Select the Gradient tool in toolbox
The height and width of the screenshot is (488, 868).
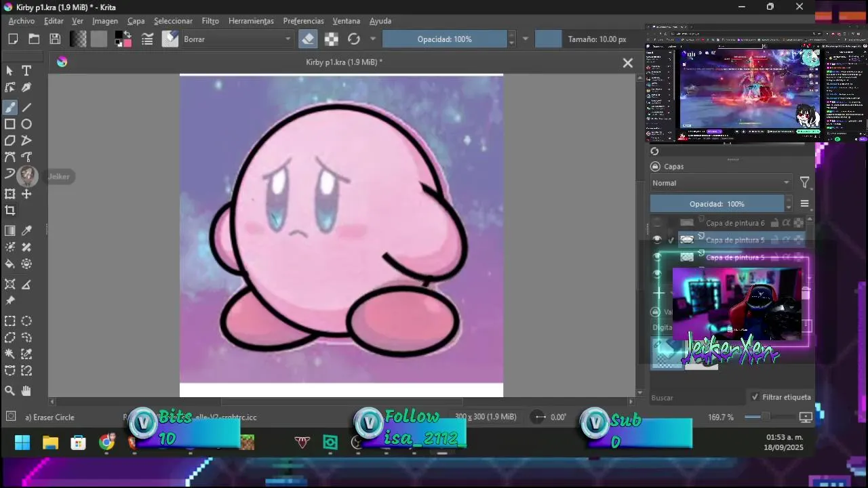(10, 231)
